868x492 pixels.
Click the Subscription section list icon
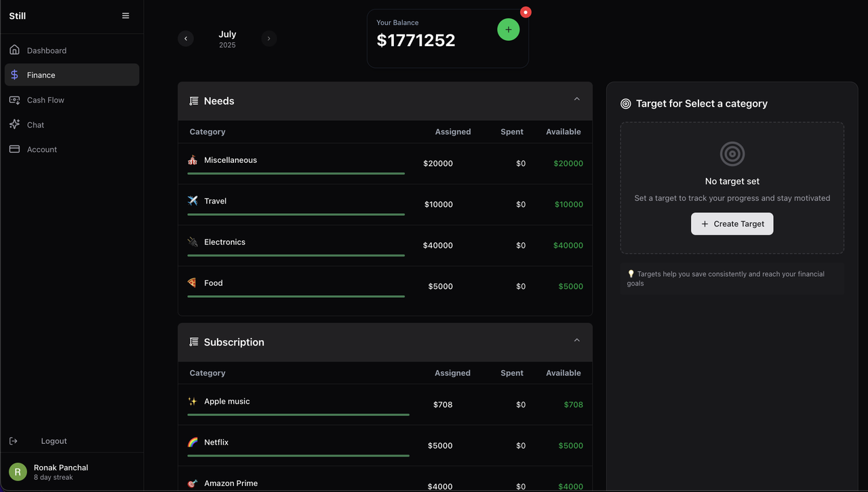point(193,342)
